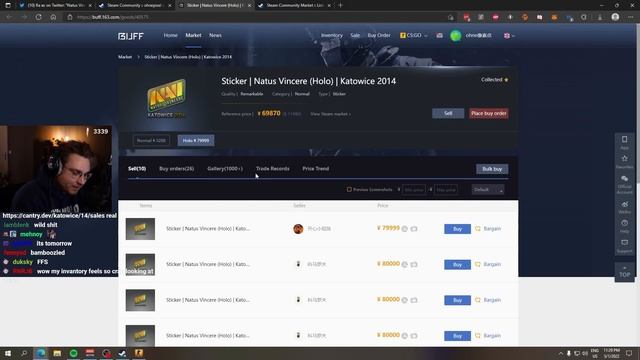The width and height of the screenshot is (640, 360).
Task: Switch to Buy orders(26) tab
Action: click(x=176, y=169)
